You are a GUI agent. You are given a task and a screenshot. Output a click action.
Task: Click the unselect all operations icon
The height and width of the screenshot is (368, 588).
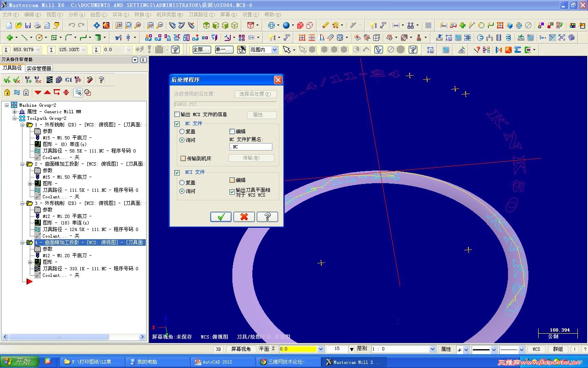point(17,80)
